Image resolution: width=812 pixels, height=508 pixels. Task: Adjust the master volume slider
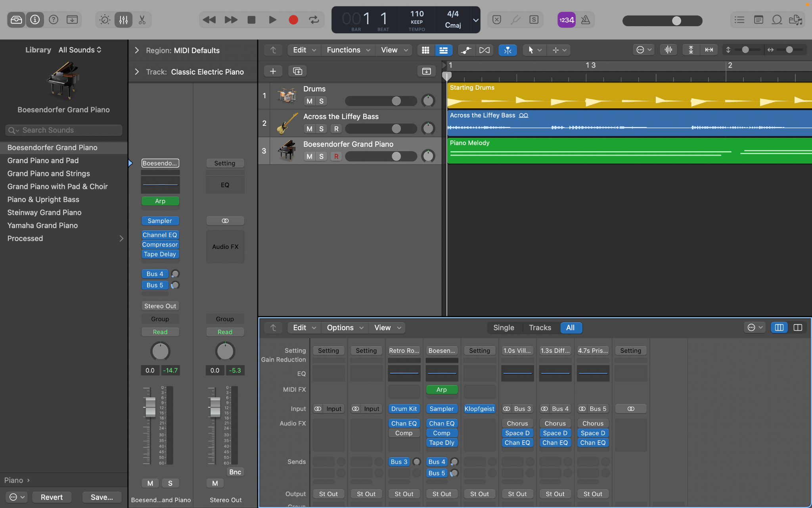tap(676, 20)
